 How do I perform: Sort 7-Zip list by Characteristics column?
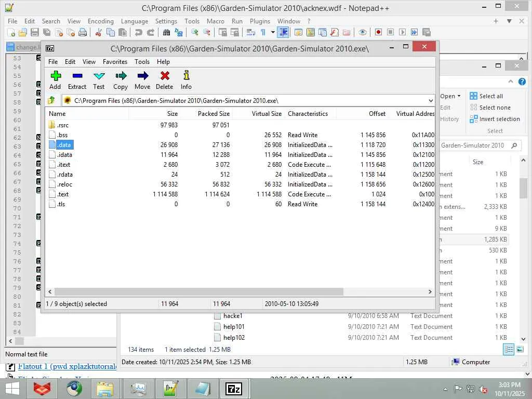(308, 114)
